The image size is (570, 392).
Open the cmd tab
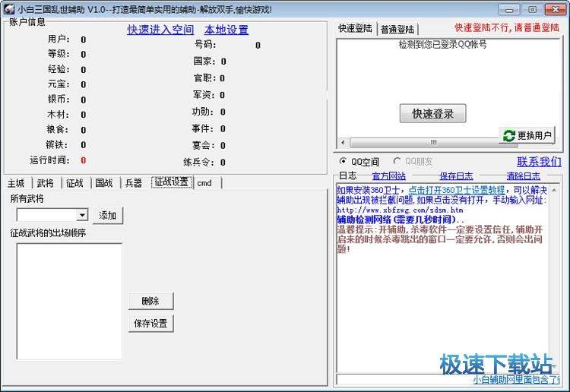tap(204, 183)
